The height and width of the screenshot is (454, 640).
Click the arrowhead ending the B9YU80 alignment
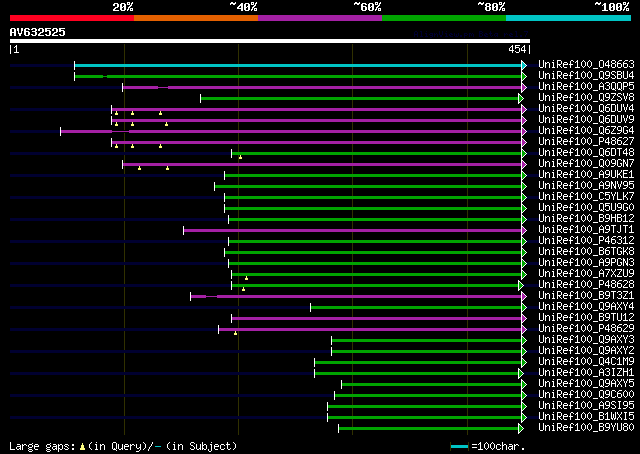tap(521, 428)
